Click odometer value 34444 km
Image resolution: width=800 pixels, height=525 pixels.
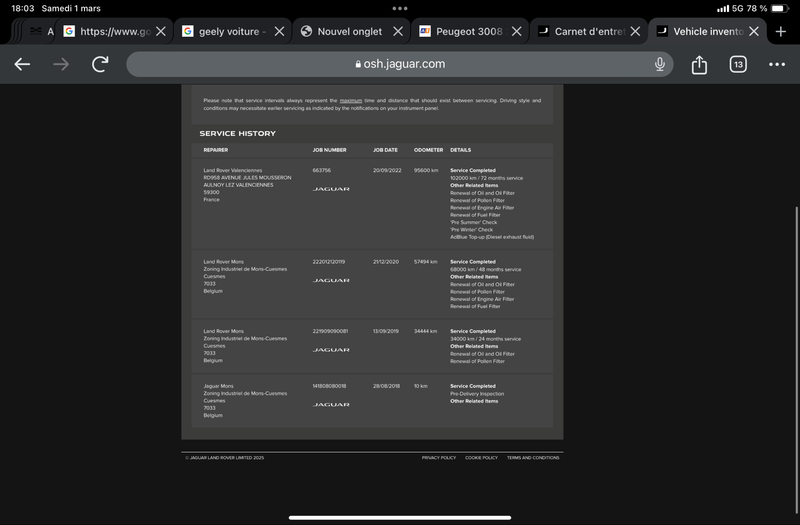(426, 331)
